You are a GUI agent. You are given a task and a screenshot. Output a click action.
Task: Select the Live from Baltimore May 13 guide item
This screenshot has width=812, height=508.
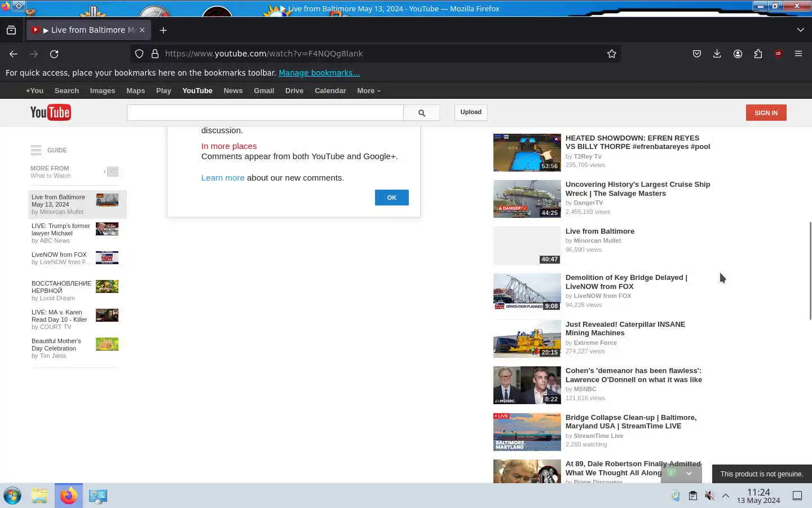point(77,204)
